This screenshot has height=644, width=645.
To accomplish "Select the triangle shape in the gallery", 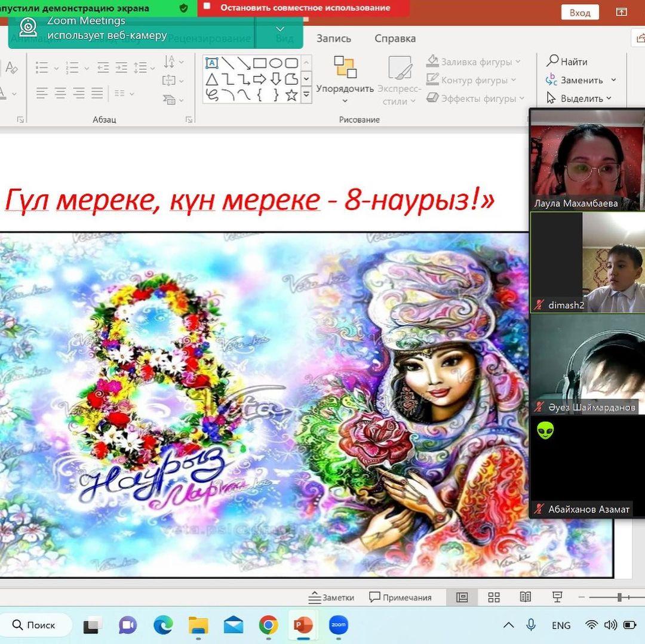I will 212,79.
